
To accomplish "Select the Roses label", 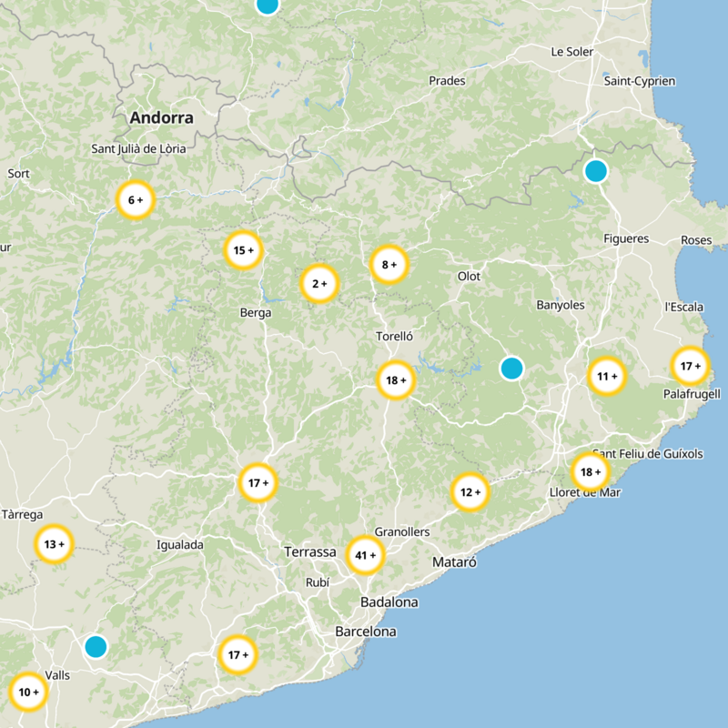I will tap(696, 240).
